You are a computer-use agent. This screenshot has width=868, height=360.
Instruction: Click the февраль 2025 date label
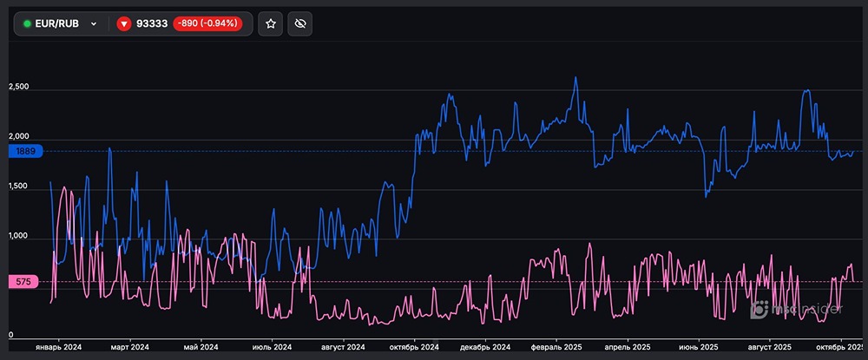click(556, 347)
